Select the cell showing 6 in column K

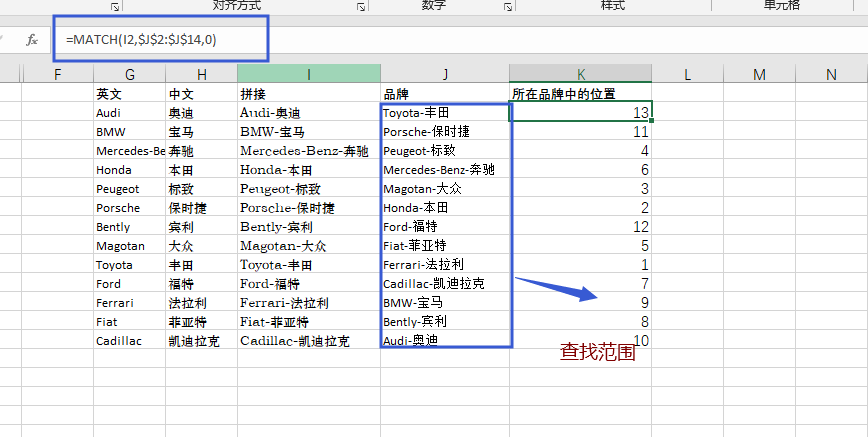click(581, 169)
